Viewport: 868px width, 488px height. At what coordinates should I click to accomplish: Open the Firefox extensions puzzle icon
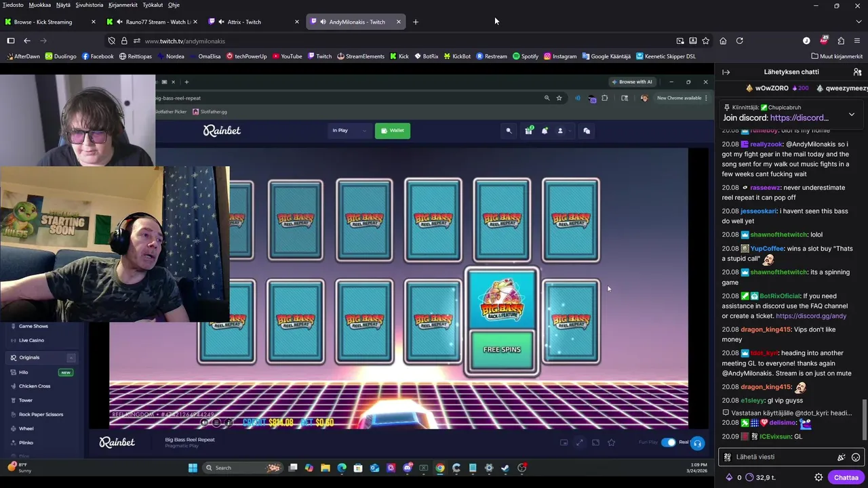click(841, 41)
